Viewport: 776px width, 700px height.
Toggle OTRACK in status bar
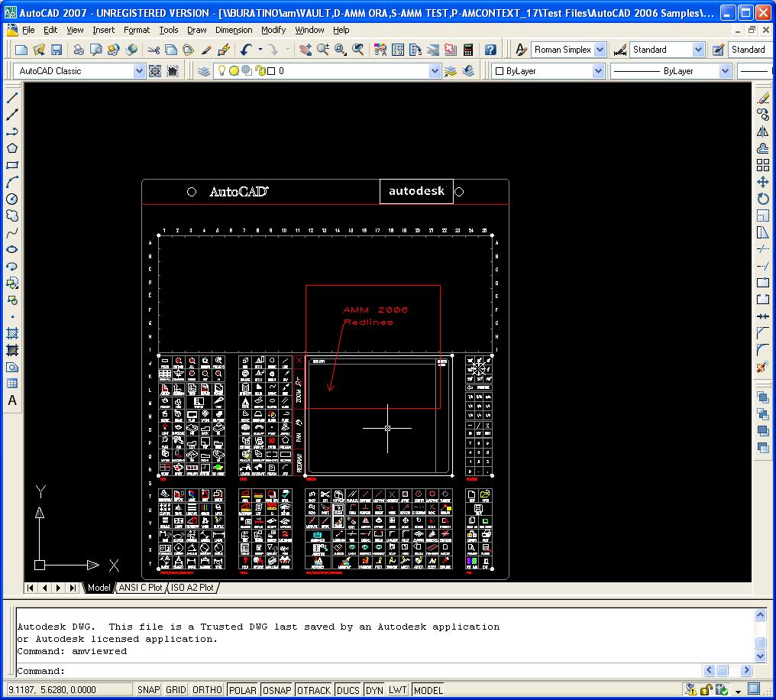tap(314, 690)
